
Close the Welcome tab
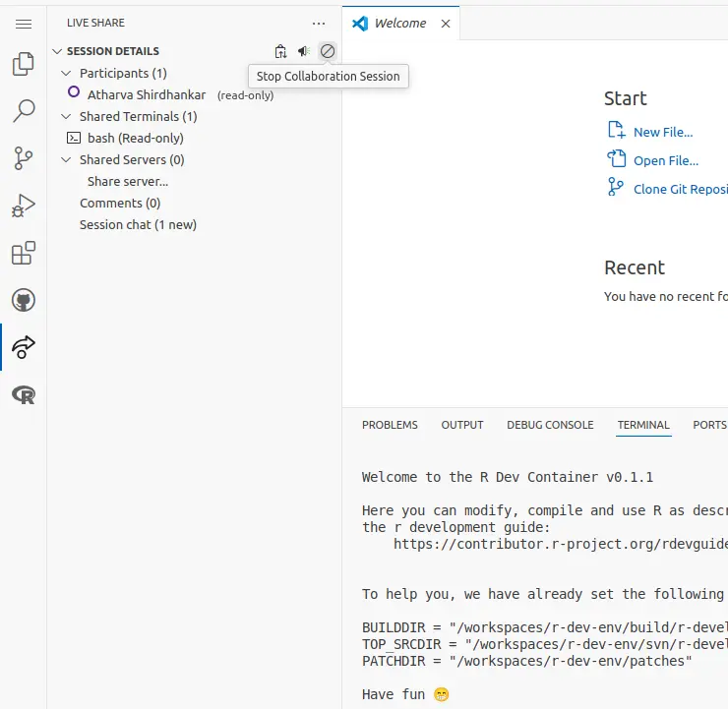(x=446, y=24)
